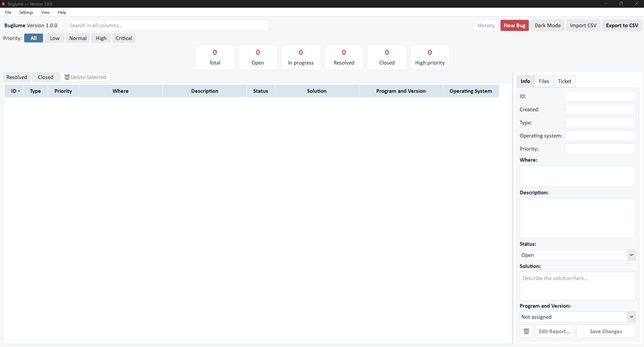Viewport: 644px width, 347px height.
Task: Sort by the Priority column header
Action: click(x=63, y=91)
